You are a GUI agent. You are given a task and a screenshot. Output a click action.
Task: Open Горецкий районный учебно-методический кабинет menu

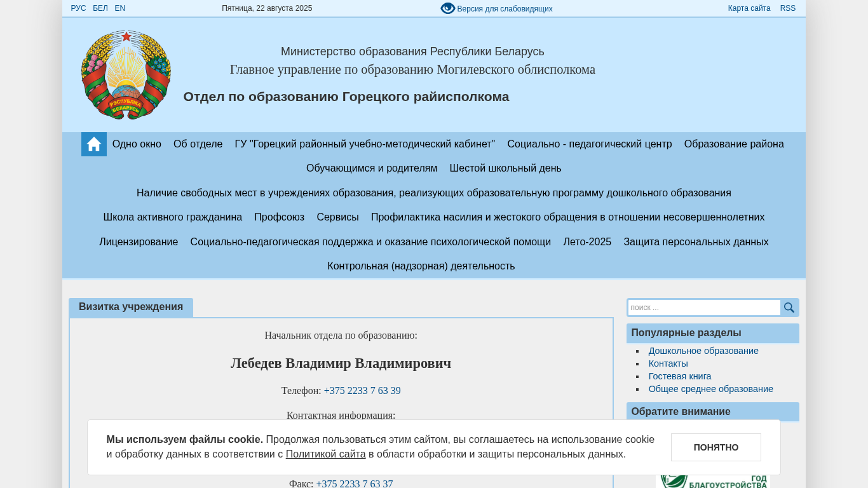coord(365,144)
